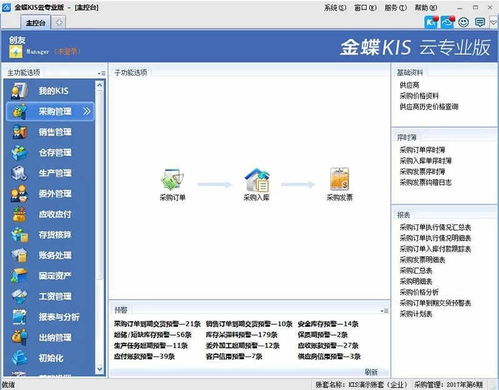Click the sidebar vertical scrollbar
The width and height of the screenshot is (499, 390).
(99, 227)
